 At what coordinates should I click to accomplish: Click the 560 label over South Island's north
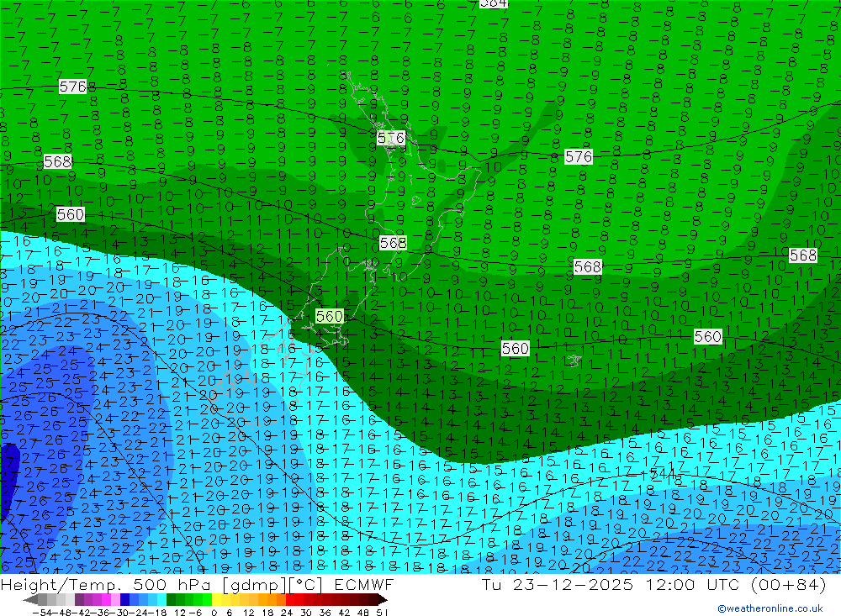pos(330,316)
